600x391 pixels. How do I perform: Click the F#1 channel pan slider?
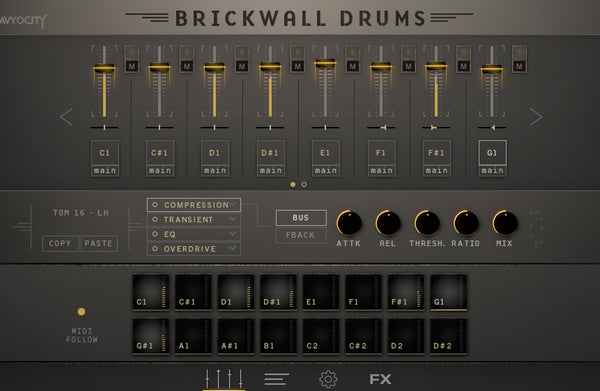436,127
